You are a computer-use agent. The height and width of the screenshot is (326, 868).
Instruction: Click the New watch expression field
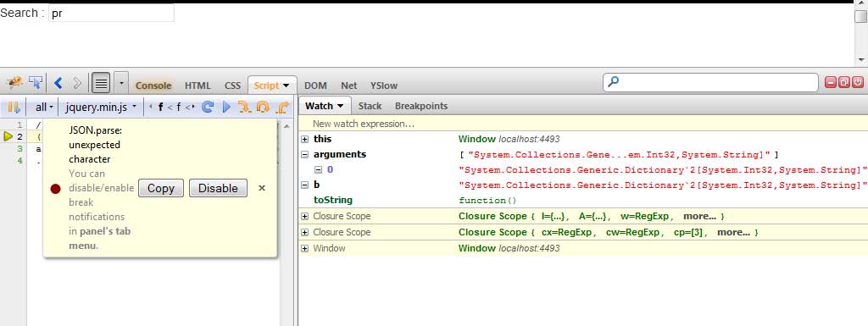(583, 124)
